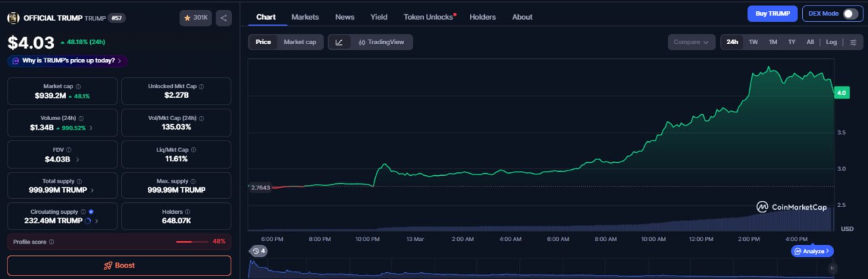Viewport: 868px width, 279px height.
Task: Open the Token Unlocks tab
Action: (x=429, y=17)
